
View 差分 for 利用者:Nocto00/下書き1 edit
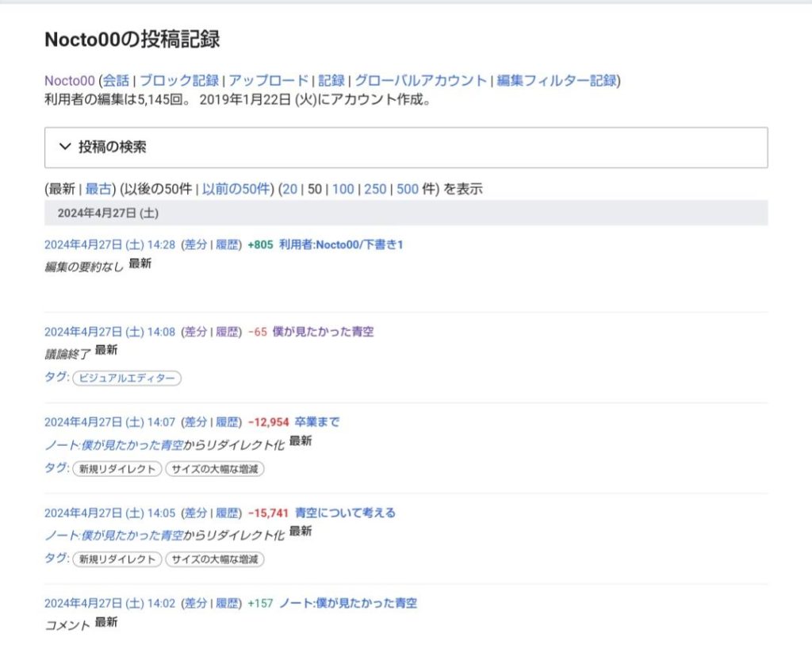tap(196, 244)
